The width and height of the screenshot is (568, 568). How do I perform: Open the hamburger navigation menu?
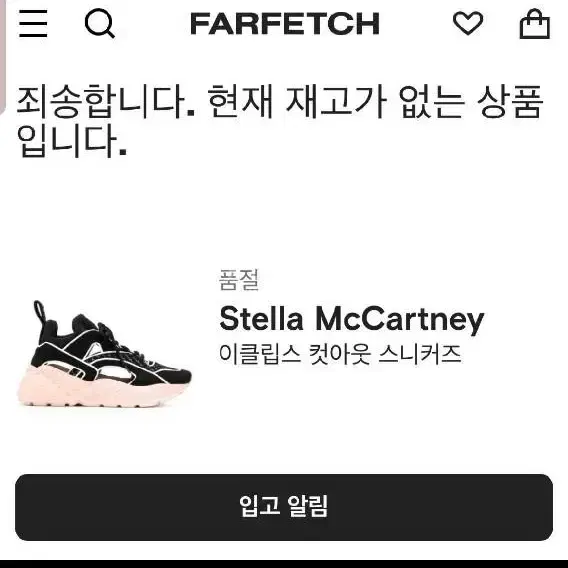point(33,24)
